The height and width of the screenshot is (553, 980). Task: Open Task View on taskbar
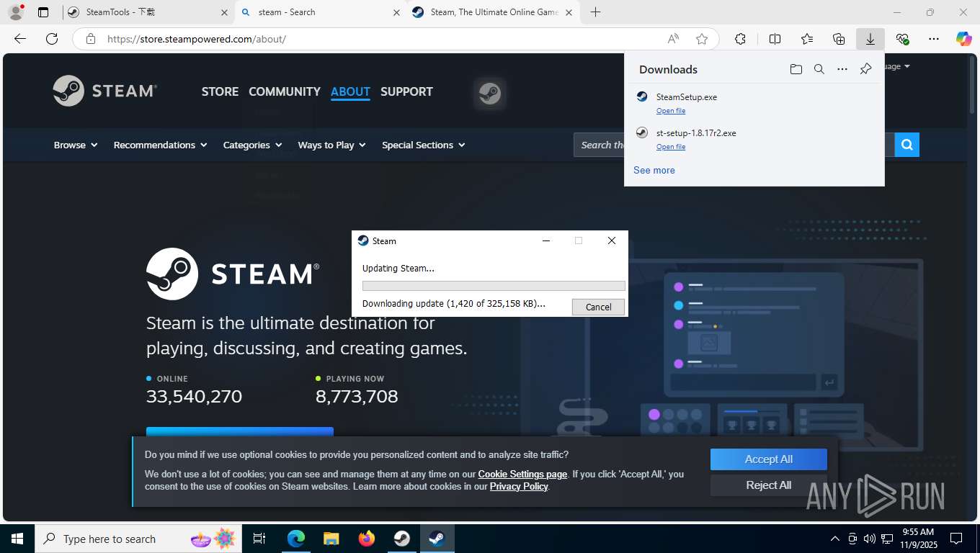click(259, 539)
